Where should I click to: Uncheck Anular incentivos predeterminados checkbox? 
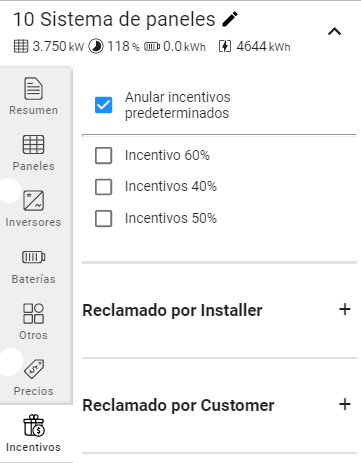(x=103, y=105)
